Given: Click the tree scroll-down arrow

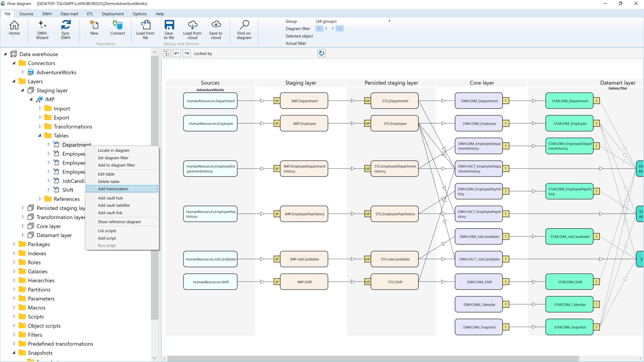Looking at the screenshot, I should pos(154,358).
